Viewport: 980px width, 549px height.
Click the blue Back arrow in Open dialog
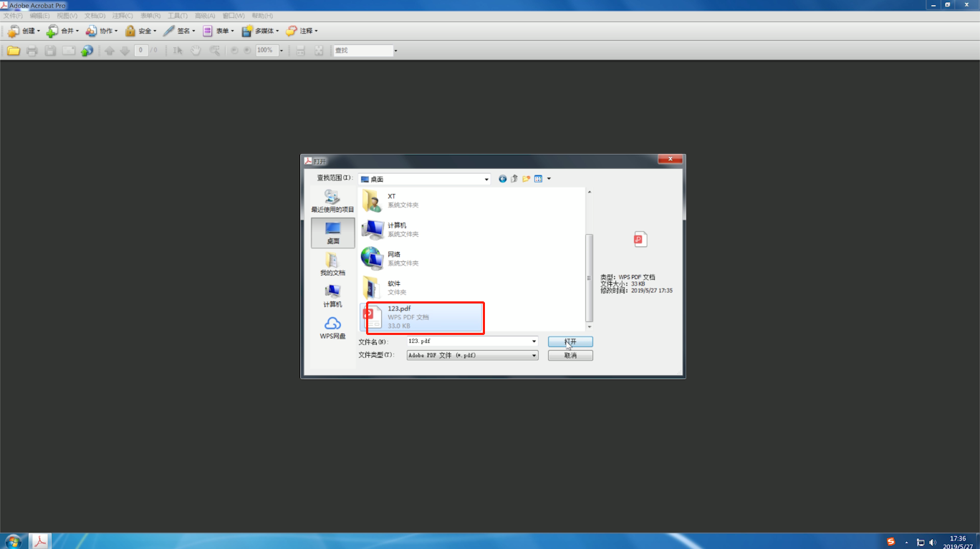(503, 179)
